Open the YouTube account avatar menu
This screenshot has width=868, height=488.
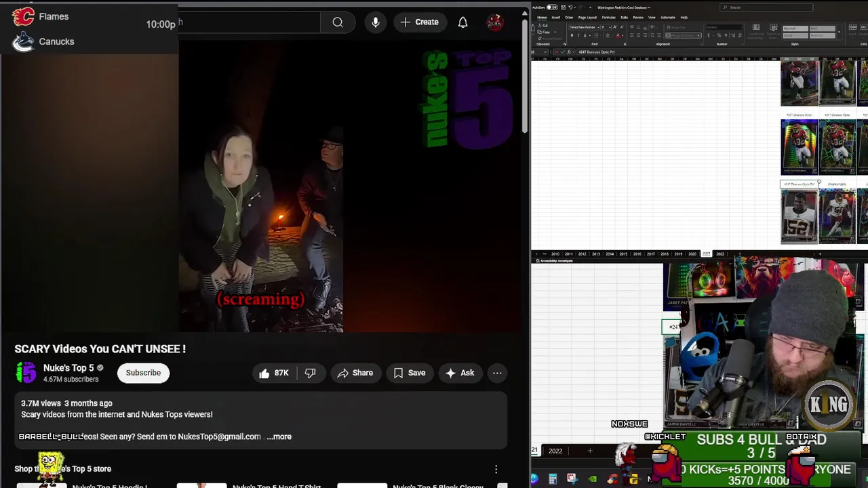pos(495,22)
